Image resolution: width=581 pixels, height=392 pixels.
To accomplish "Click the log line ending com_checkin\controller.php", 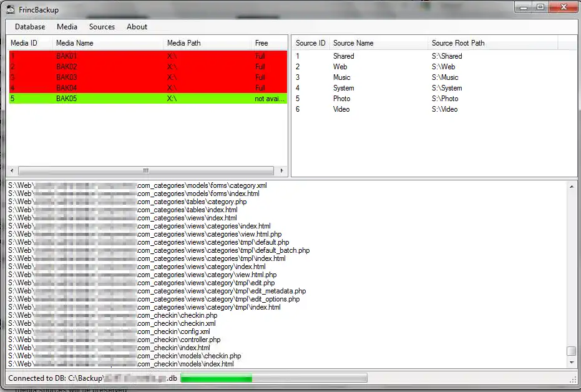I will [x=114, y=340].
